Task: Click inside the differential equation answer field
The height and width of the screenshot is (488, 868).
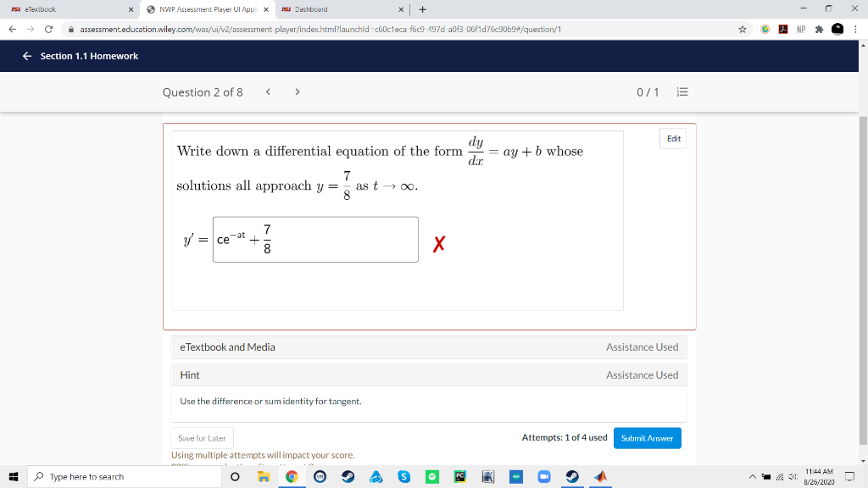Action: click(x=314, y=239)
